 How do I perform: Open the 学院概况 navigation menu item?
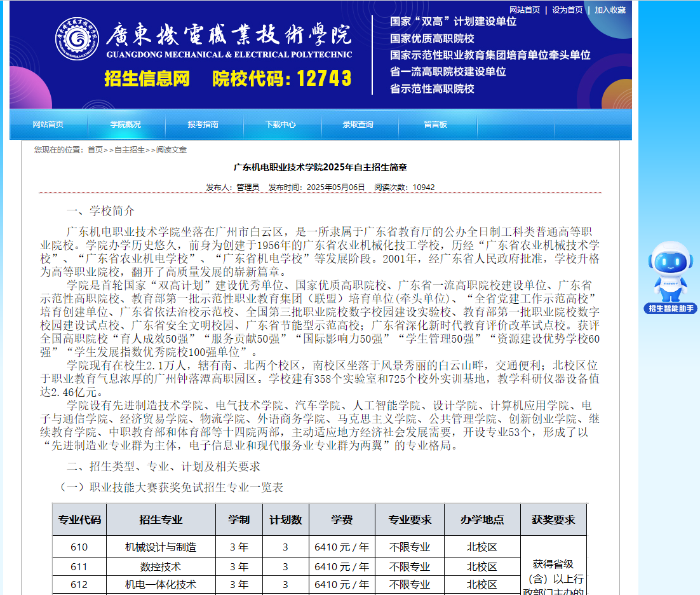126,125
